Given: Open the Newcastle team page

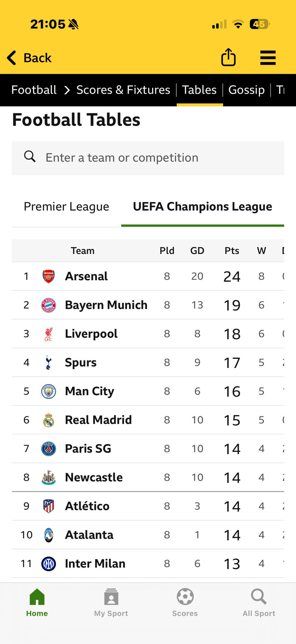Looking at the screenshot, I should (x=94, y=478).
